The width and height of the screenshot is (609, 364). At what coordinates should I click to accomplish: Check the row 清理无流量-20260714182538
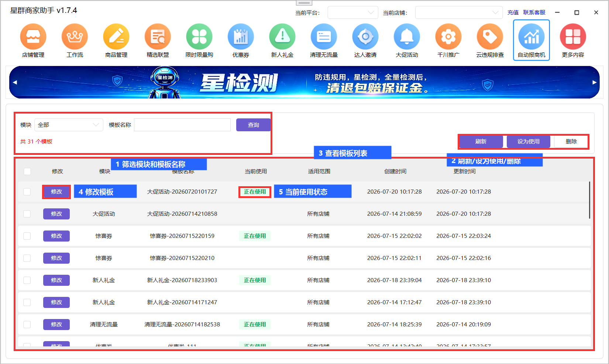[27, 325]
